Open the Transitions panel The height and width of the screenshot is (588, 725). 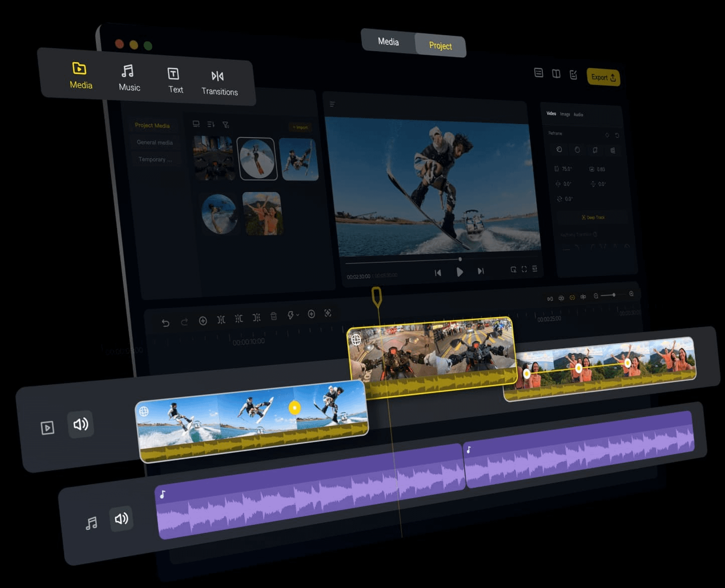[x=219, y=83]
